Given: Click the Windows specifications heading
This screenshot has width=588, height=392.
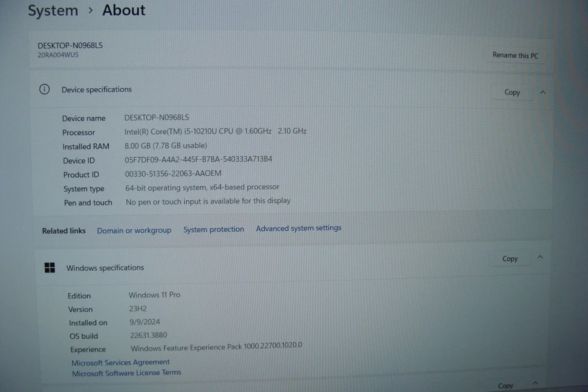Looking at the screenshot, I should point(105,268).
